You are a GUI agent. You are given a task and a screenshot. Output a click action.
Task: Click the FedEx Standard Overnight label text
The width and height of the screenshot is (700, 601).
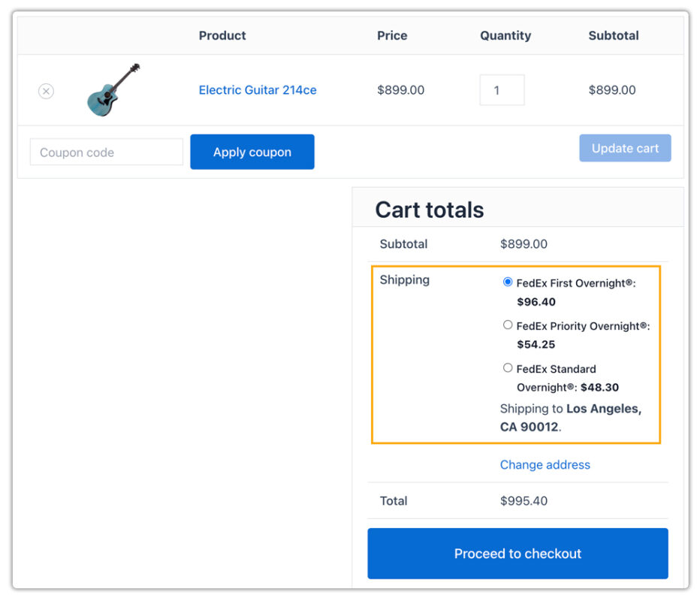(556, 369)
